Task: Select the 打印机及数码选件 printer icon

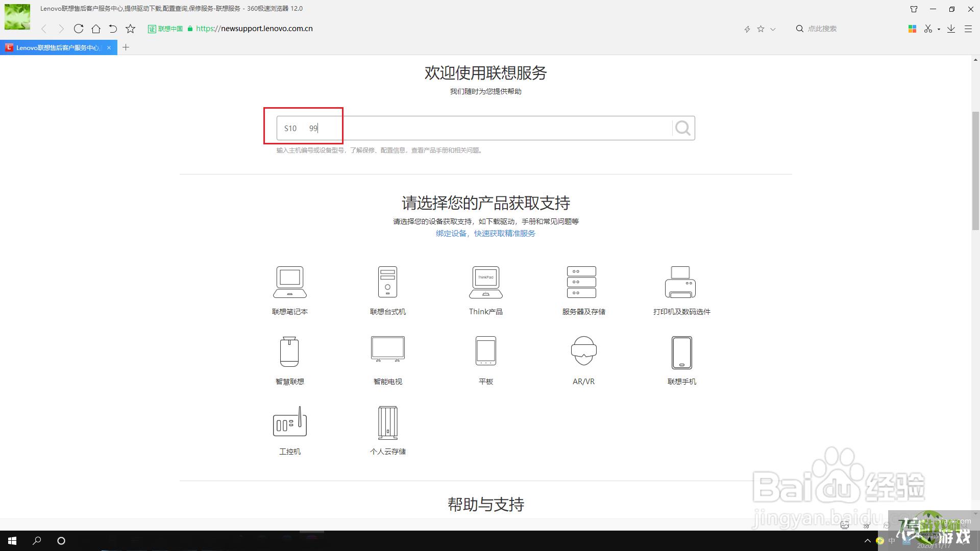Action: click(x=680, y=282)
